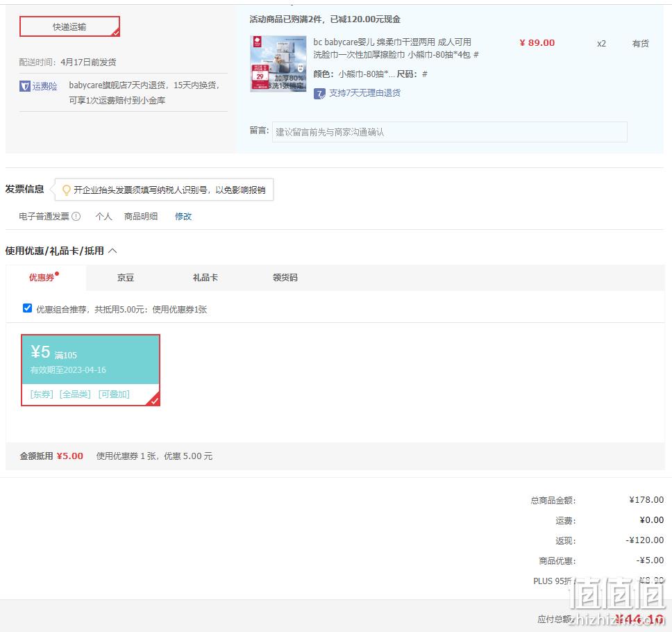Click the 运费 ¥0.00 value
The width and height of the screenshot is (672, 632).
coord(651,519)
